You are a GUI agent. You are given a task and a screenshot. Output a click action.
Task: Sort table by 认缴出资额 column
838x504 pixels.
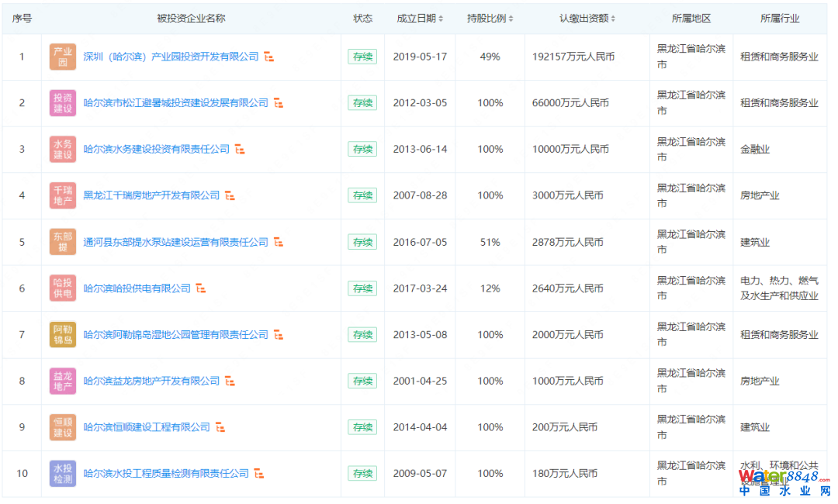click(x=587, y=19)
